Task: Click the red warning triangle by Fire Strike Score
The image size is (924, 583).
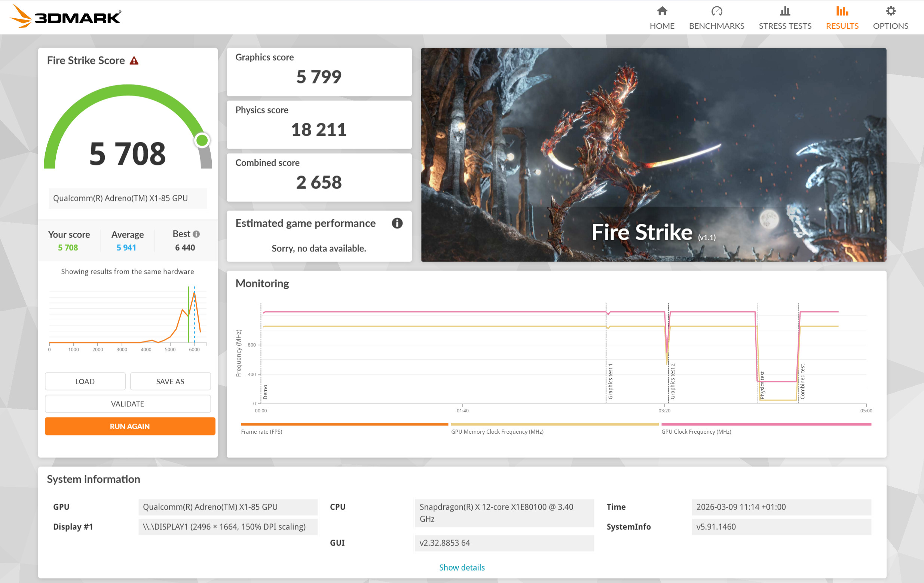Action: pyautogui.click(x=134, y=61)
